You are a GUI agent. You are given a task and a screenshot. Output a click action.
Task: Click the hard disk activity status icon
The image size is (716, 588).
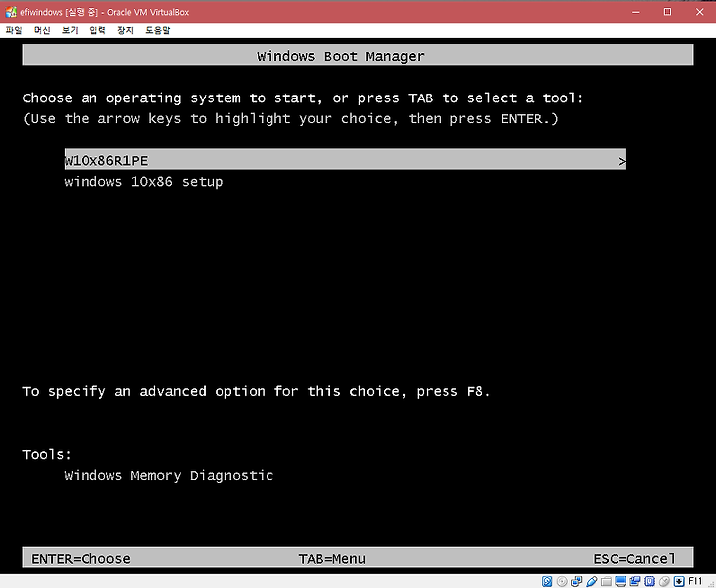(x=547, y=581)
